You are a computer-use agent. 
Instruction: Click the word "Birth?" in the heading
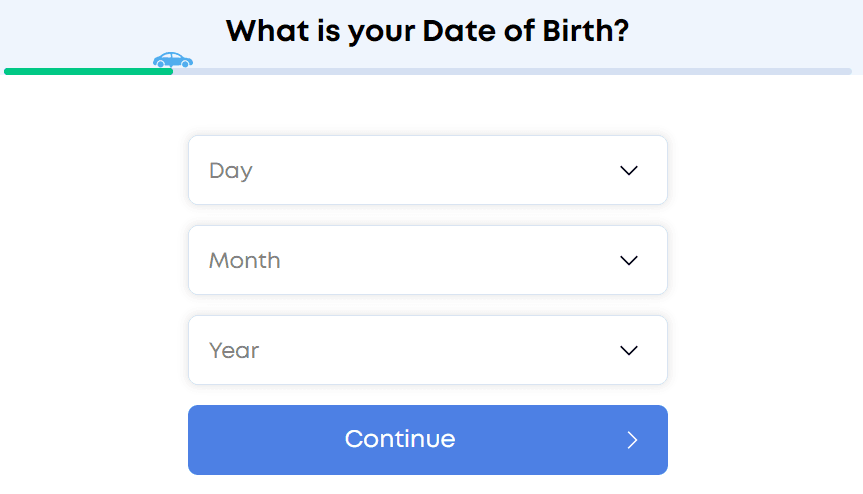(586, 31)
